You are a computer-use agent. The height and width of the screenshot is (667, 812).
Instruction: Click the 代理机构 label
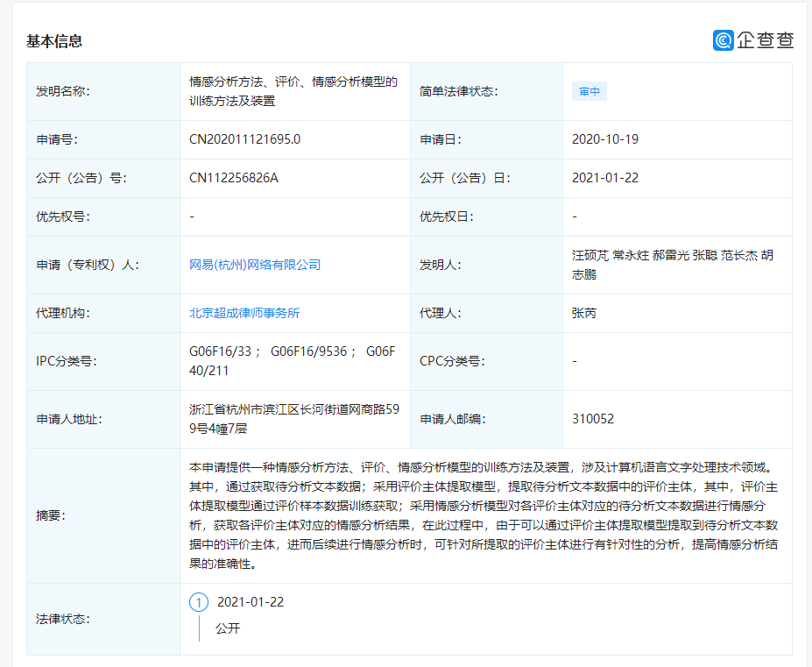(63, 313)
